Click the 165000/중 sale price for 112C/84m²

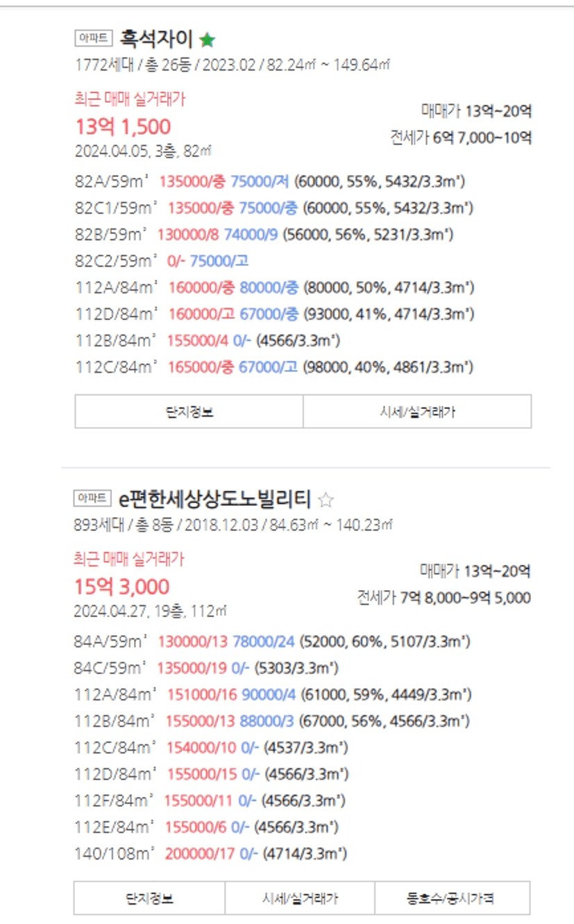(196, 367)
